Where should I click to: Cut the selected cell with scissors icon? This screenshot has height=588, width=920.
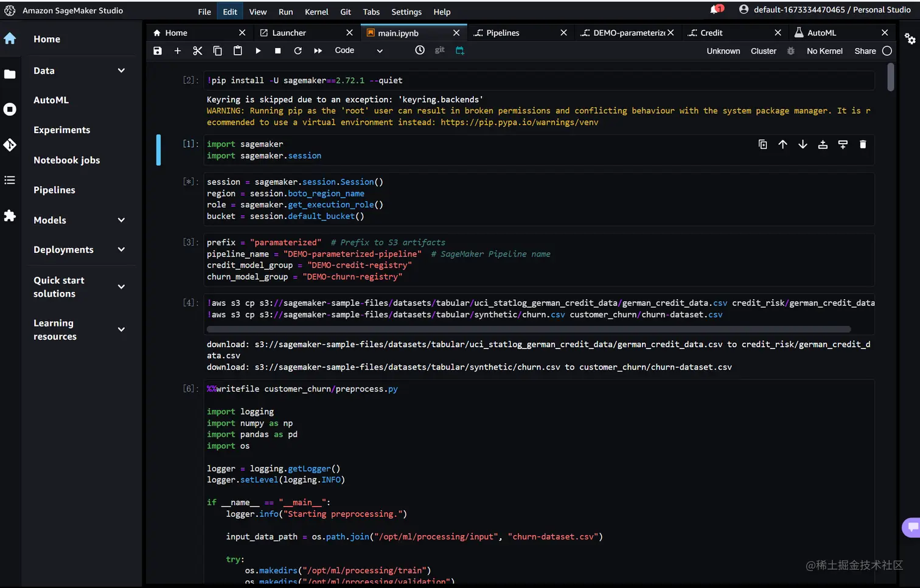[197, 51]
